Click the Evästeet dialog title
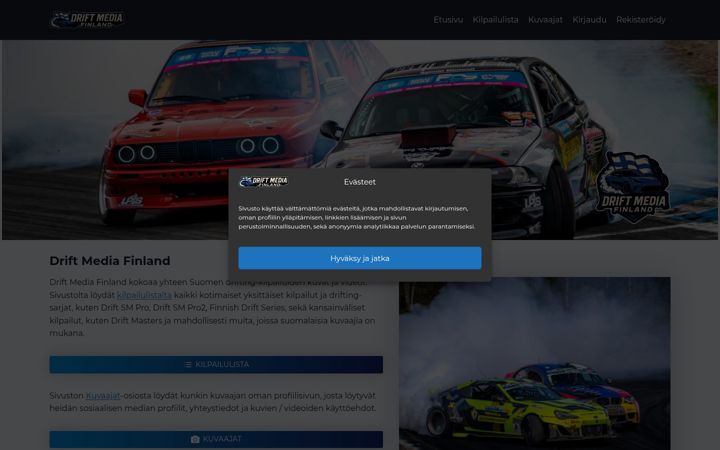Viewport: 720px width, 450px height. [x=360, y=182]
